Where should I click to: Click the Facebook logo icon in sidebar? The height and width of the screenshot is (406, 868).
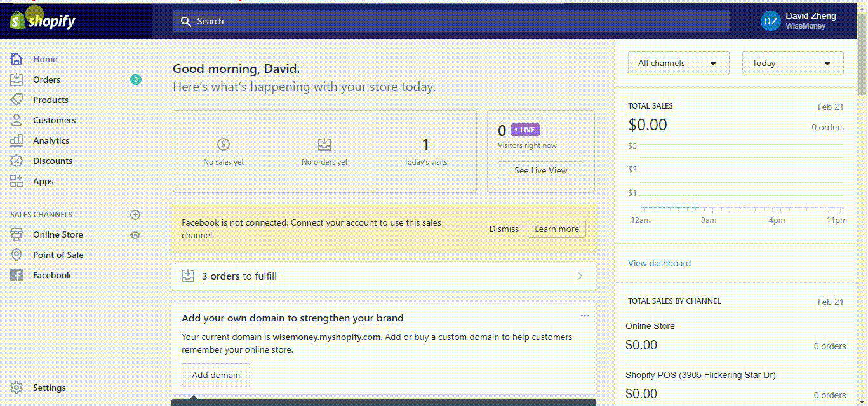17,275
